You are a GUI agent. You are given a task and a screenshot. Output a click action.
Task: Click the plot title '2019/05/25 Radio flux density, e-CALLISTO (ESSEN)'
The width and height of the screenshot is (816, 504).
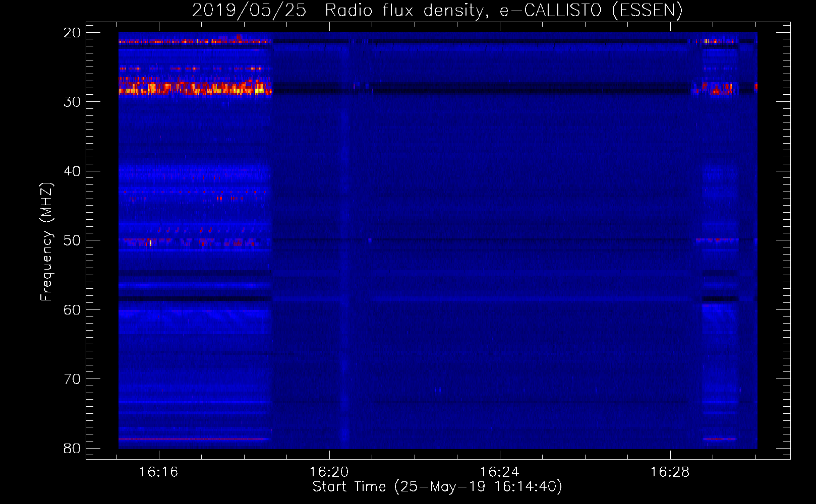[437, 10]
